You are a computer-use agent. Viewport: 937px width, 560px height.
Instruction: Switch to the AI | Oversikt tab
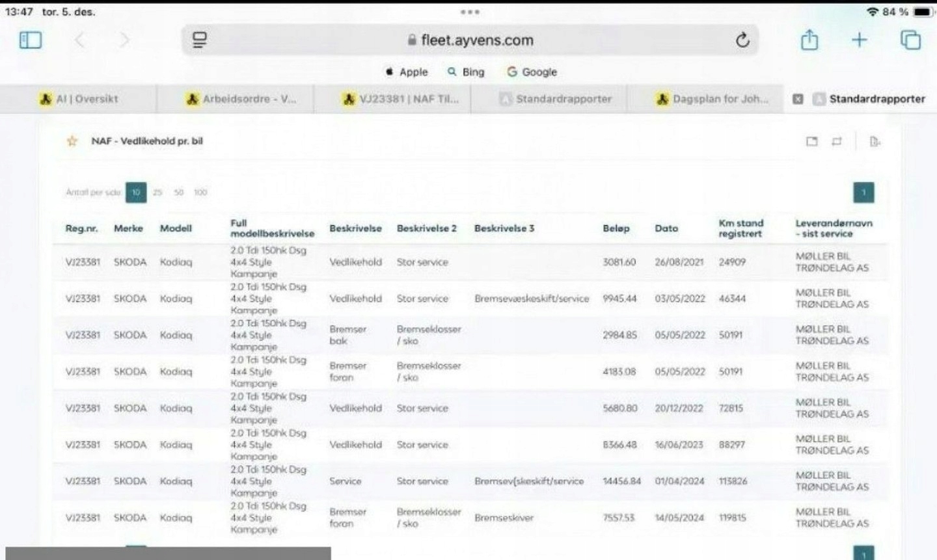pos(78,99)
